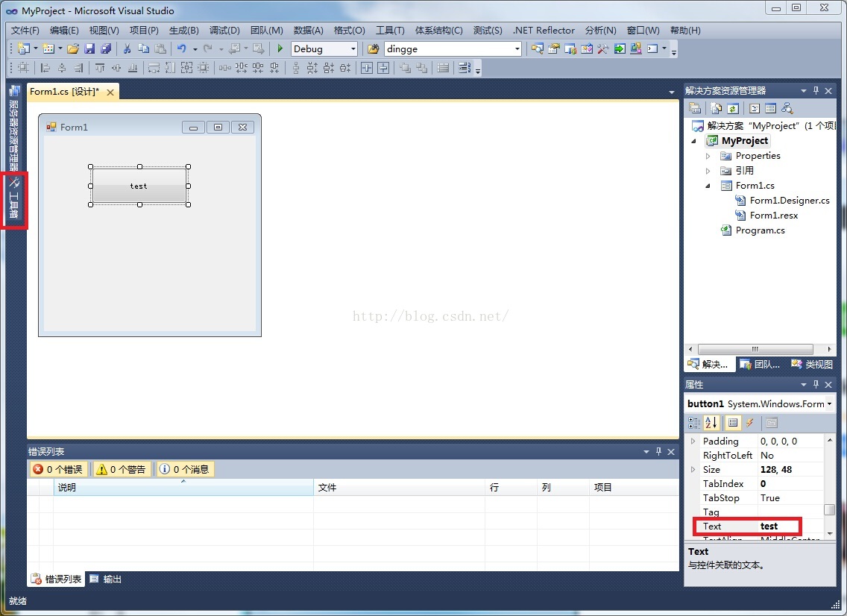Click the Tab Order layout icon
This screenshot has height=616, width=847.
pos(464,68)
